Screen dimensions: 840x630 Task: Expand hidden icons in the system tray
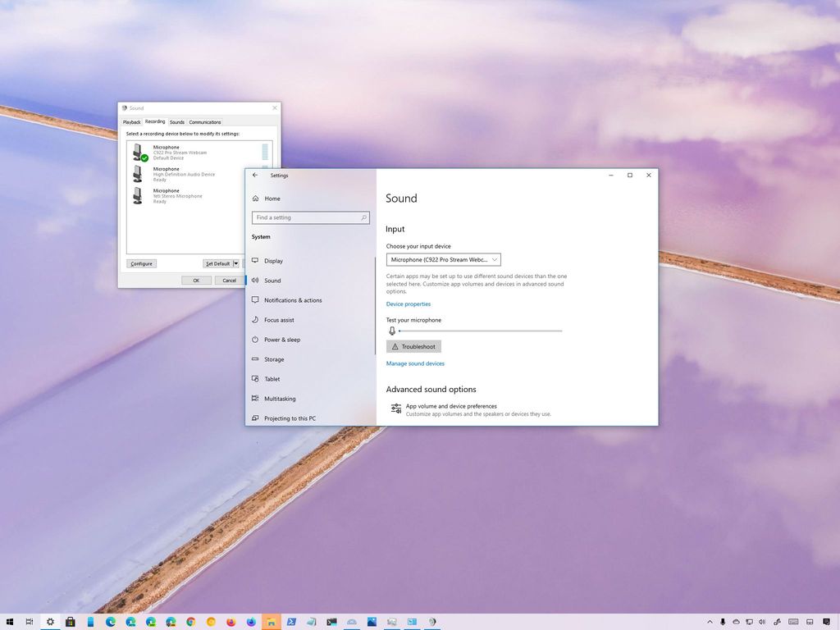tap(709, 621)
